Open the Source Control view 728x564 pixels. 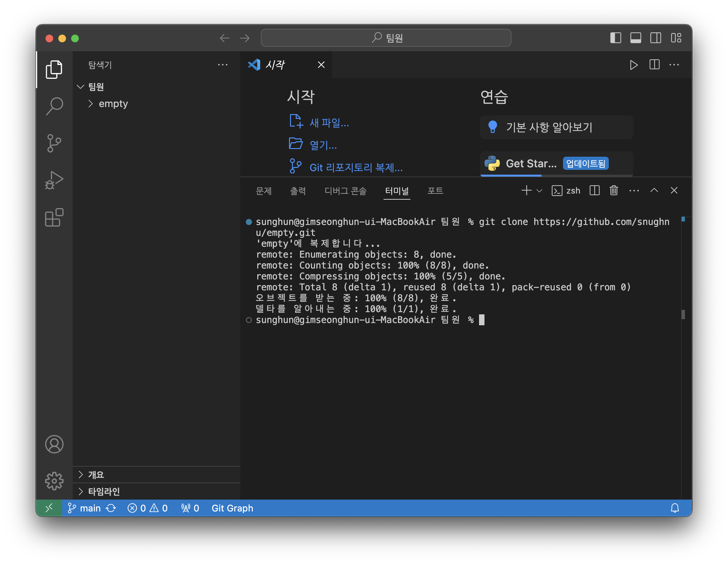[54, 143]
